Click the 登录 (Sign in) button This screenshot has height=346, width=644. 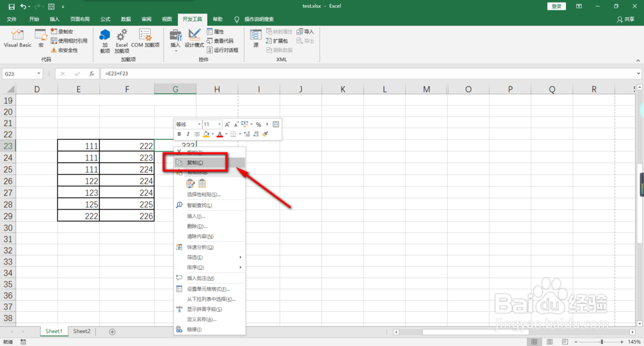click(556, 6)
